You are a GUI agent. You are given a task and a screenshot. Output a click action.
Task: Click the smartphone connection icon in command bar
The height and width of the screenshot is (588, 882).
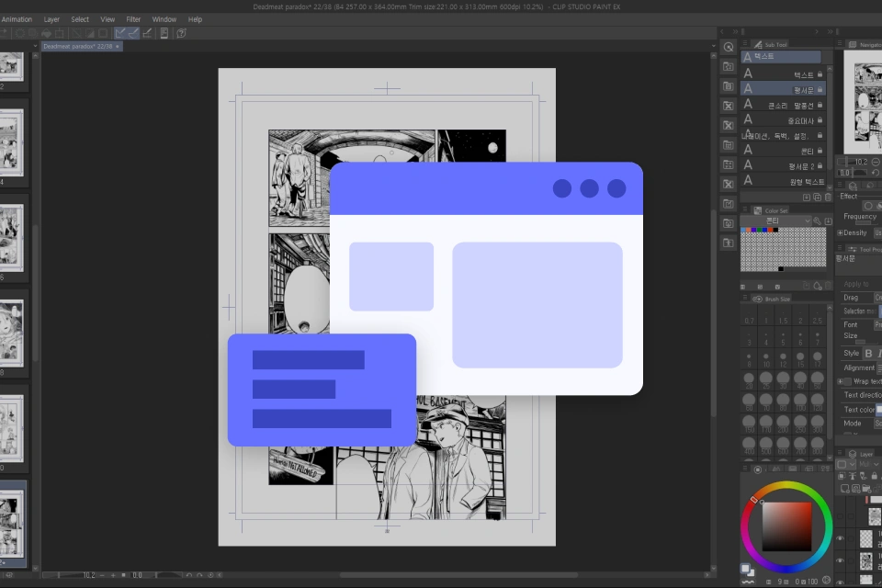point(164,33)
